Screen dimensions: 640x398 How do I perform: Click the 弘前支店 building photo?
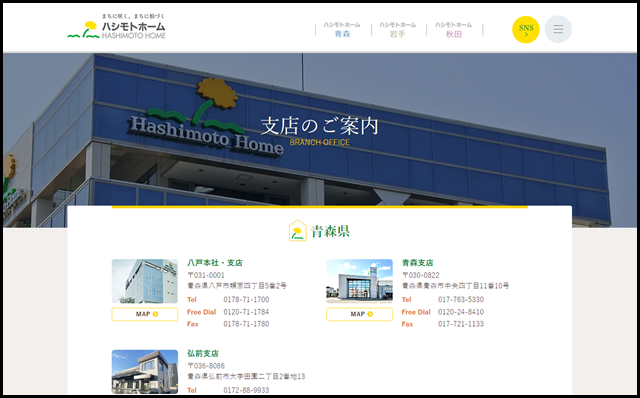[145, 371]
